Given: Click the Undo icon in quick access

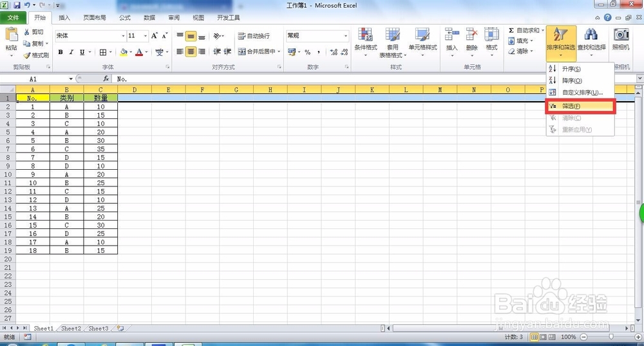Looking at the screenshot, I should (27, 5).
